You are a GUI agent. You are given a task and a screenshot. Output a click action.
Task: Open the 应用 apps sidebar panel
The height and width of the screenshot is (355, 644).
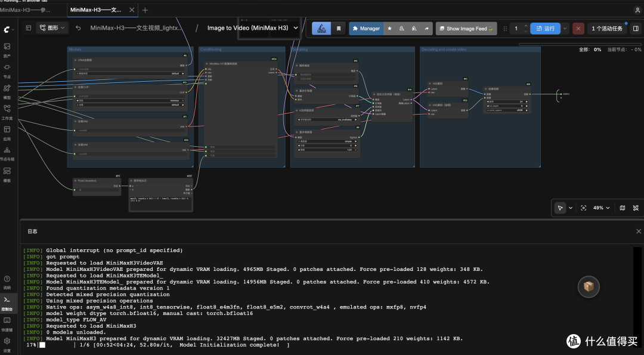pyautogui.click(x=7, y=132)
